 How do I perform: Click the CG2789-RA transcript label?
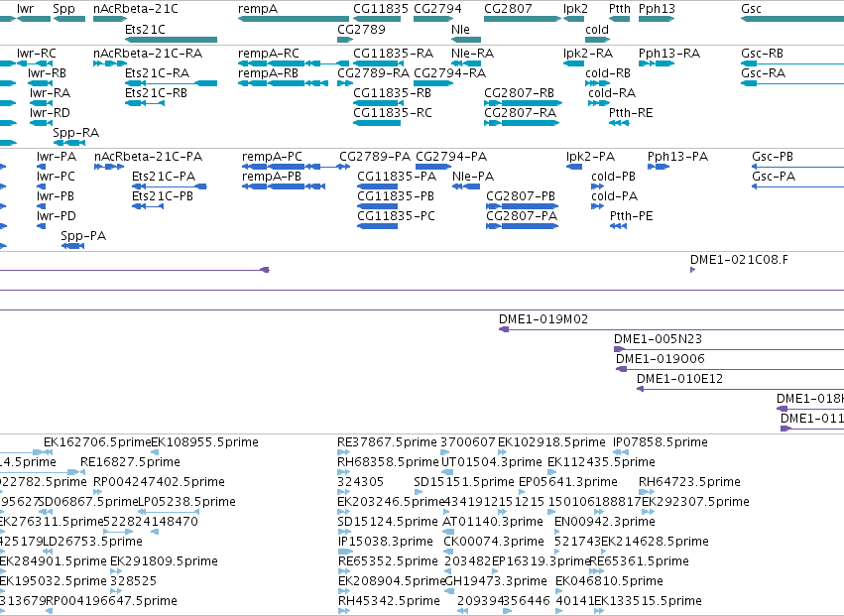pyautogui.click(x=373, y=73)
